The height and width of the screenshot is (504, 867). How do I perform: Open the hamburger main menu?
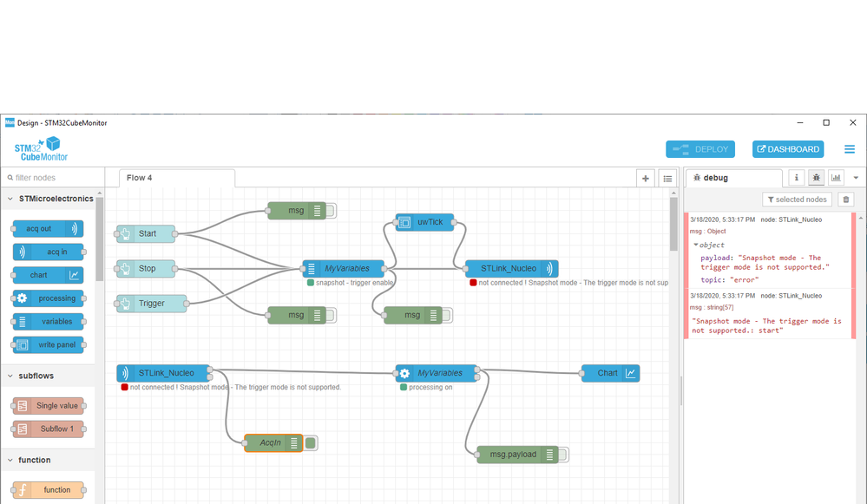(x=850, y=149)
